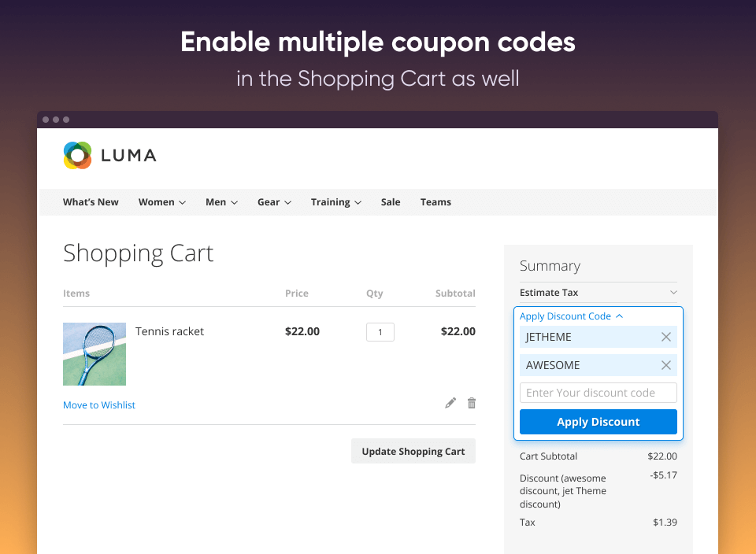
Task: Go to the What's New section
Action: point(90,201)
